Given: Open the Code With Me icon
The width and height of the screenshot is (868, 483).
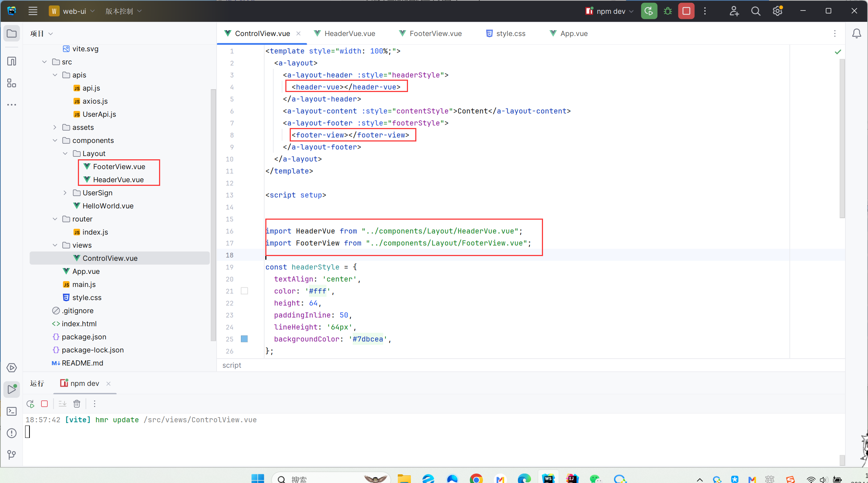Looking at the screenshot, I should (x=734, y=11).
